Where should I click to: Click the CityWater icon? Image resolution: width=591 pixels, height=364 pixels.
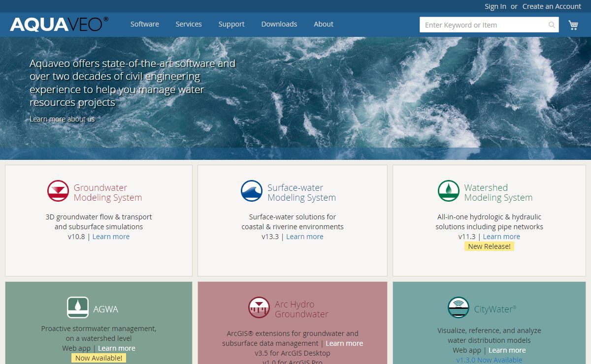click(x=459, y=307)
